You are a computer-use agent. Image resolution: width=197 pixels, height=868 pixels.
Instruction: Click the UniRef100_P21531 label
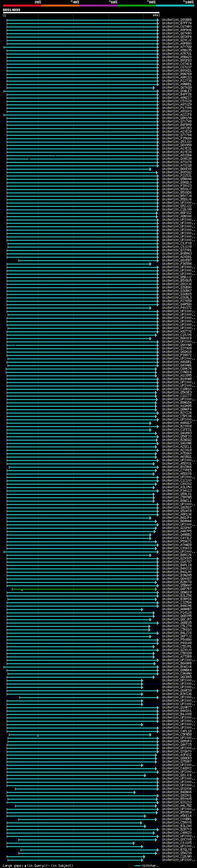[177, 176]
